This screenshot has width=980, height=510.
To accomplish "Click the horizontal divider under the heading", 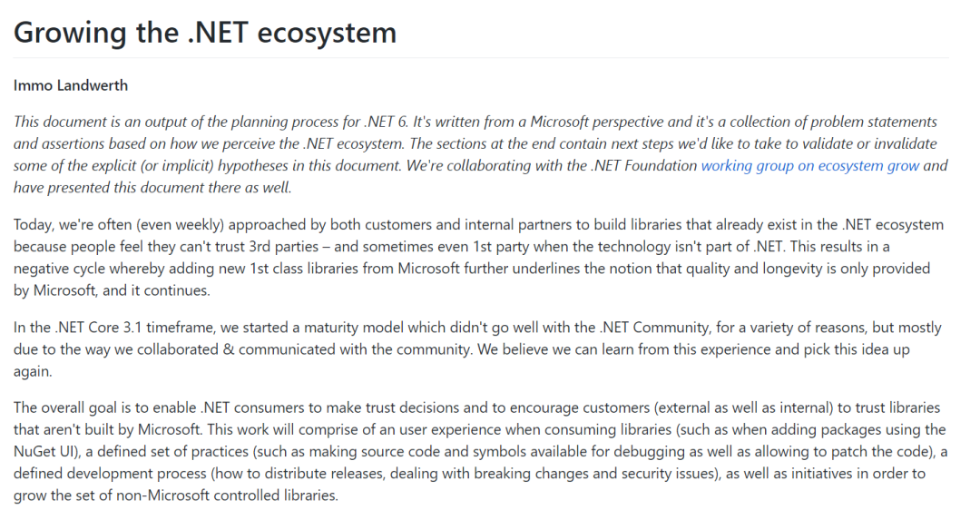I will (481, 57).
